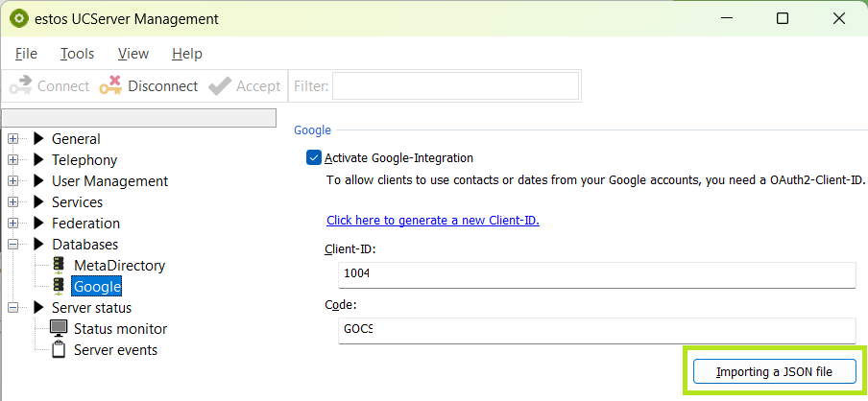Open the Status monitor icon

pos(60,328)
